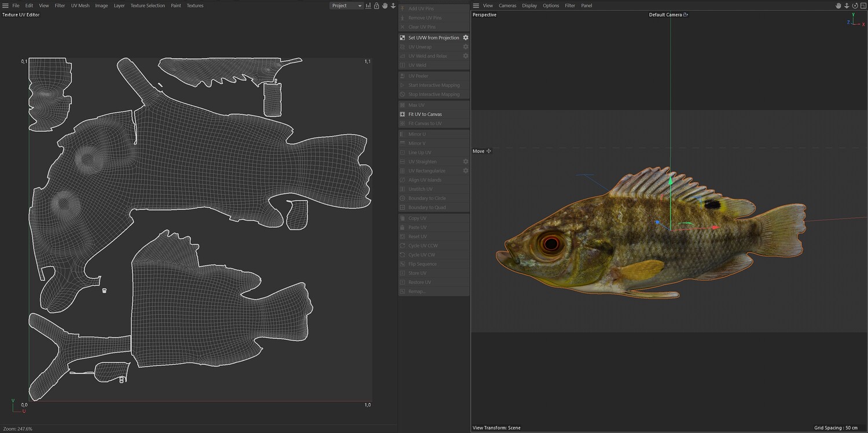This screenshot has height=433, width=868.
Task: Click Set UVW from Projection
Action: (433, 38)
